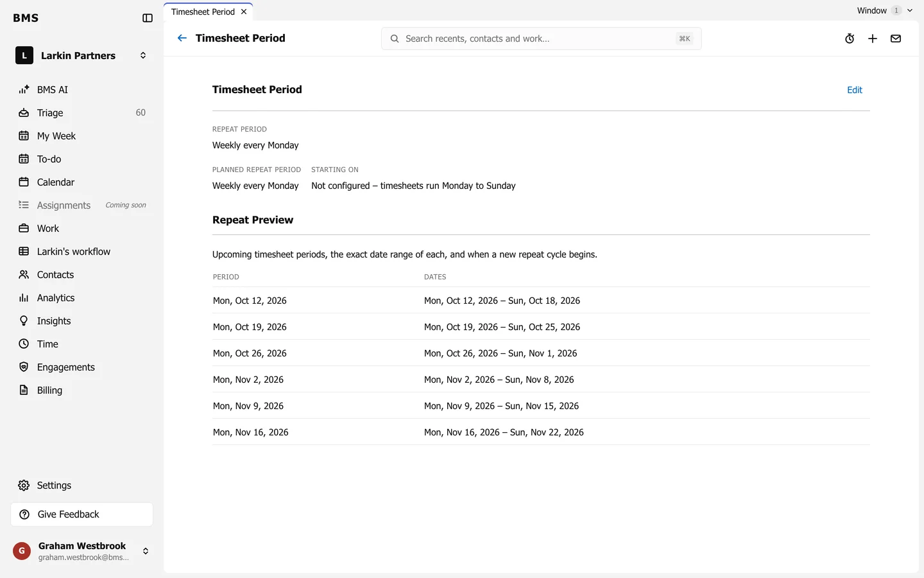Click the 'Not configured' starting on value
This screenshot has width=924, height=578.
click(413, 186)
